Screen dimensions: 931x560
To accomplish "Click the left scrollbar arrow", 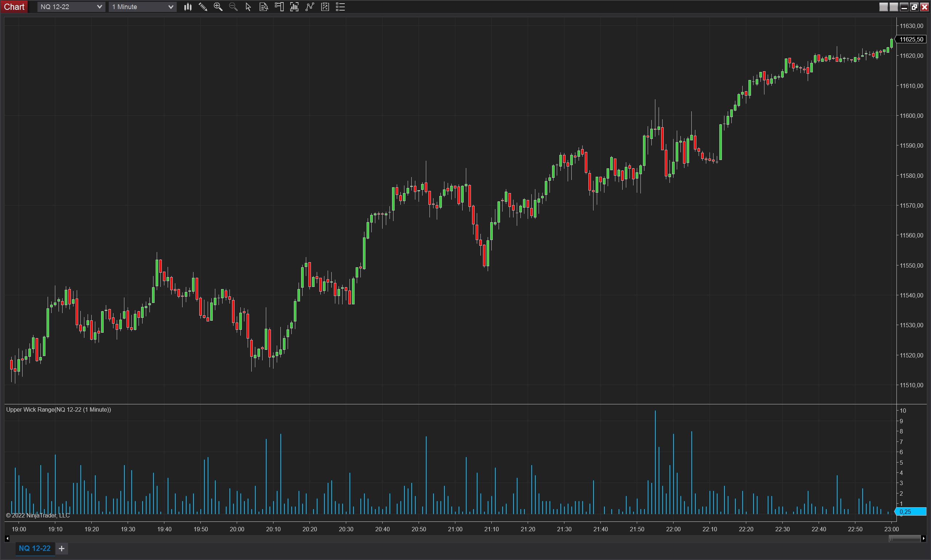I will click(7, 539).
